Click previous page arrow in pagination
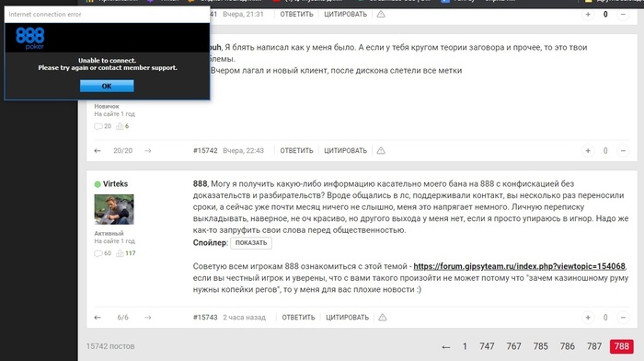This screenshot has width=644, height=361. pyautogui.click(x=445, y=347)
